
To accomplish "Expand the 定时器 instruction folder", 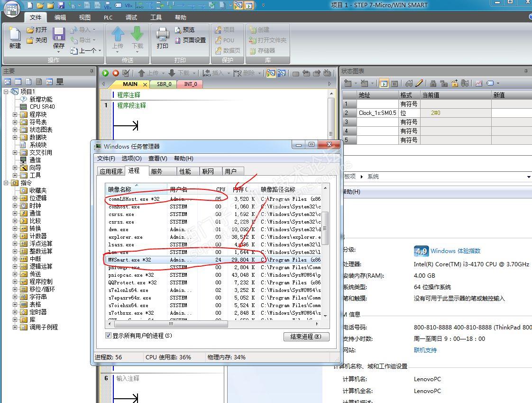I will pyautogui.click(x=15, y=312).
